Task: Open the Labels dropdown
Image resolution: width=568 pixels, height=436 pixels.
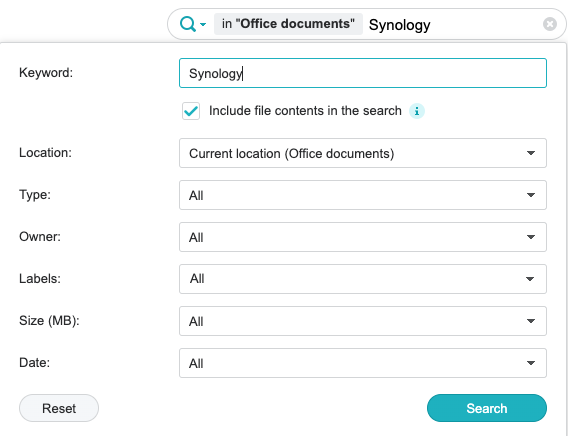Action: pos(363,279)
